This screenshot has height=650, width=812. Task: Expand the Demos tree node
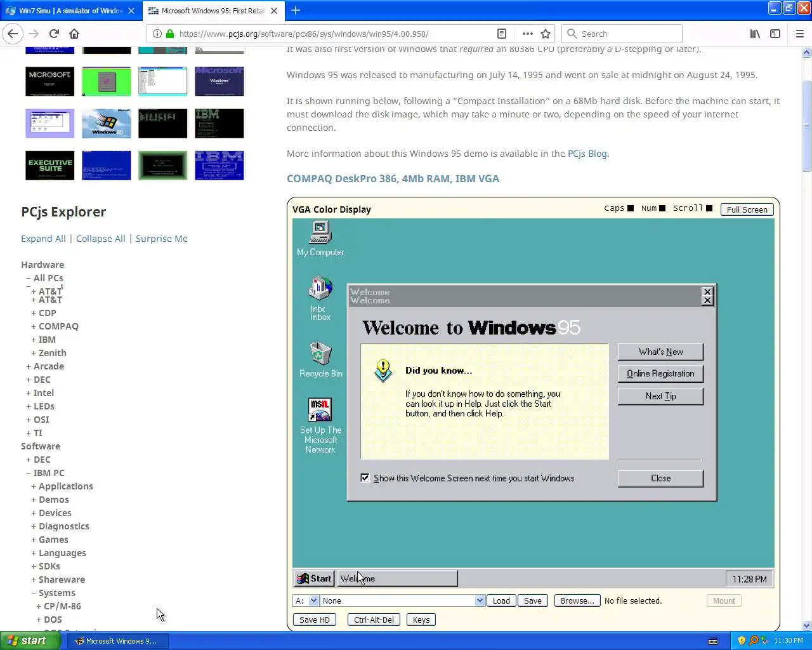[x=34, y=500]
